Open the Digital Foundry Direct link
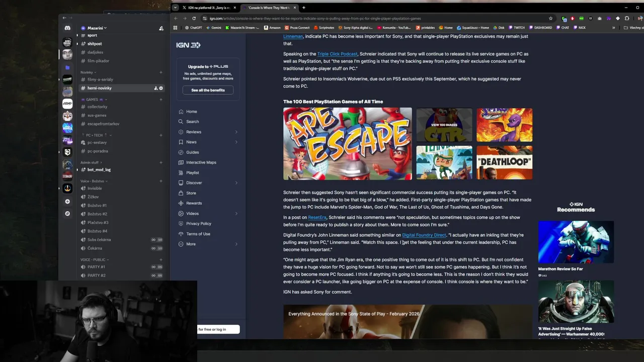644x362 pixels. 424,235
